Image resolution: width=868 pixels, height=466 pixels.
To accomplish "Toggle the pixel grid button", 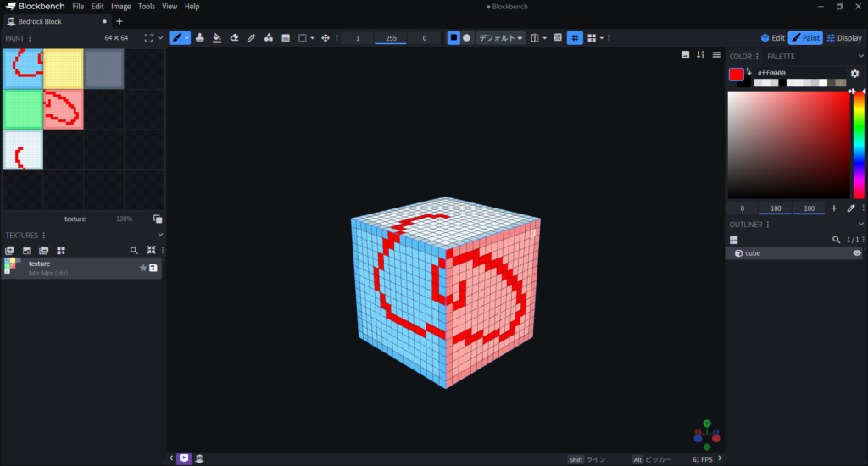I will pos(575,38).
